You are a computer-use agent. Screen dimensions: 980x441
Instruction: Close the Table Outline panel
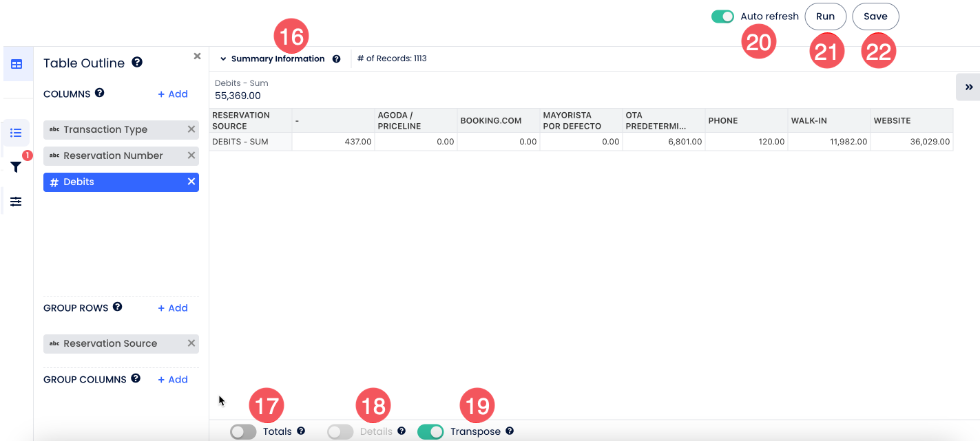[197, 56]
